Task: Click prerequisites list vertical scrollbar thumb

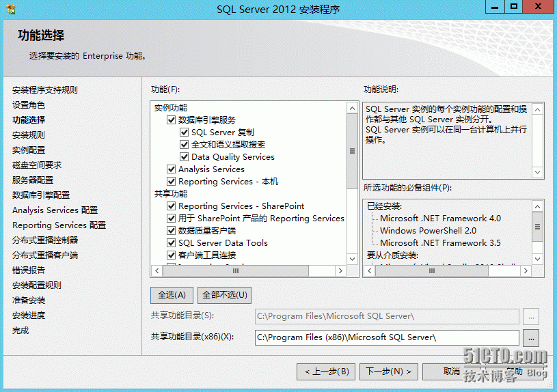Action: pos(537,227)
